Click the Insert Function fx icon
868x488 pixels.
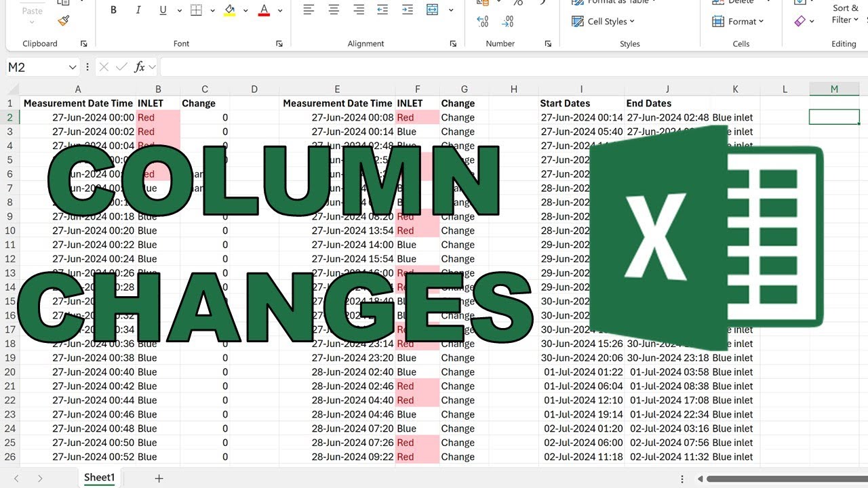[140, 66]
